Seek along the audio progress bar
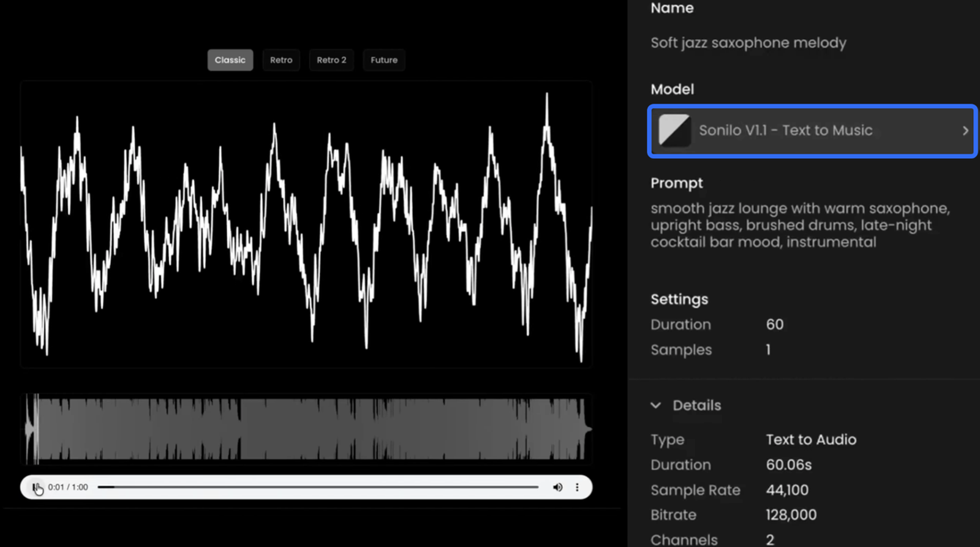The image size is (980, 547). click(x=318, y=487)
